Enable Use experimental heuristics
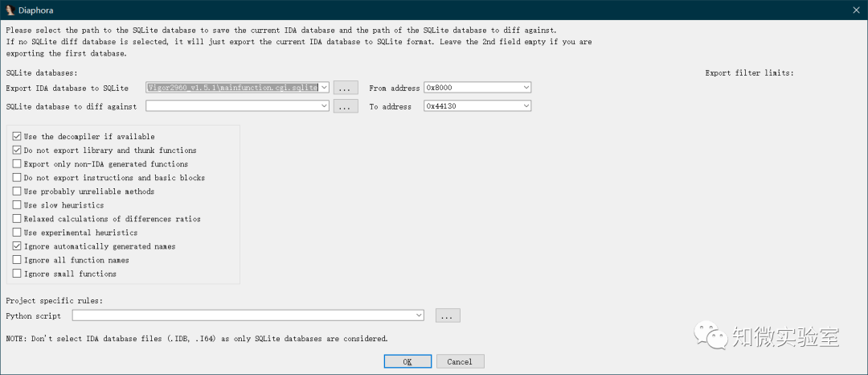The width and height of the screenshot is (868, 375). pyautogui.click(x=17, y=233)
